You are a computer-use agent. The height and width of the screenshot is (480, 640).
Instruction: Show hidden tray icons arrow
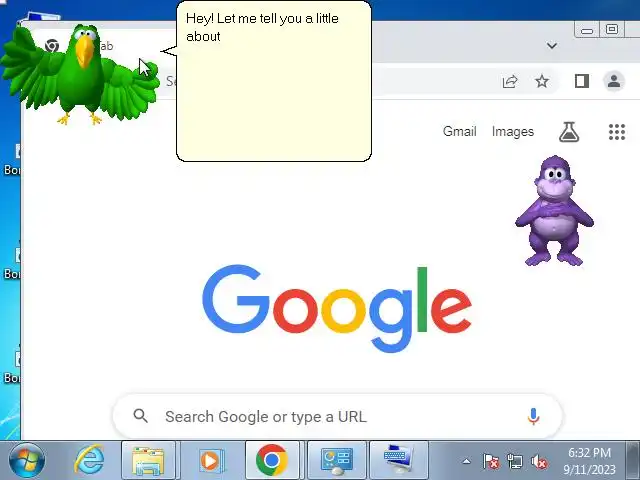coord(466,462)
